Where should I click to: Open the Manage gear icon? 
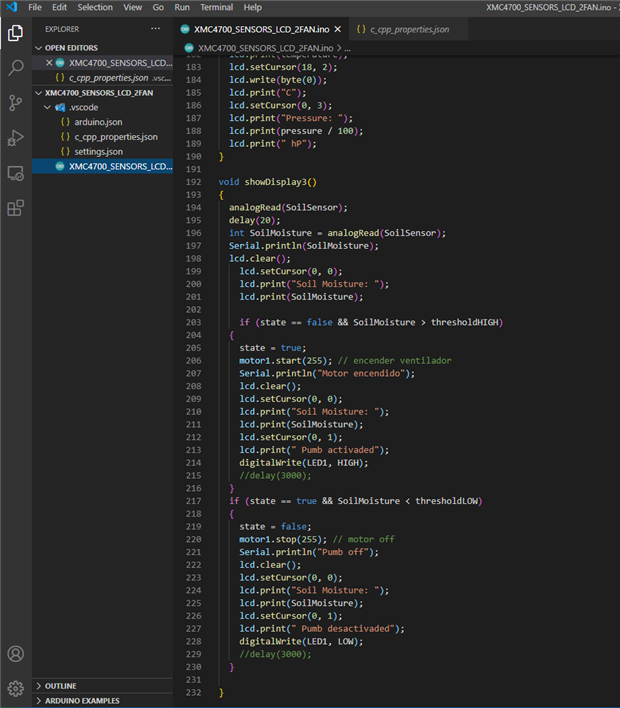click(15, 688)
